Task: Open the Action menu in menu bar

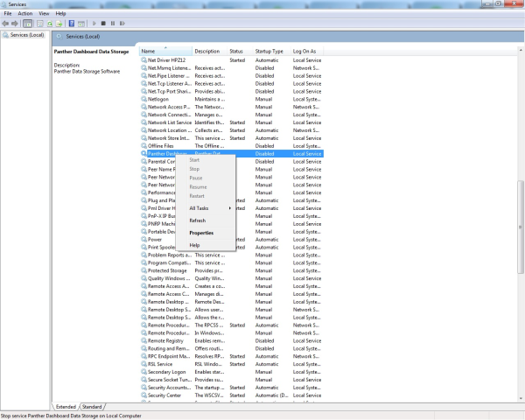Action: [x=25, y=14]
